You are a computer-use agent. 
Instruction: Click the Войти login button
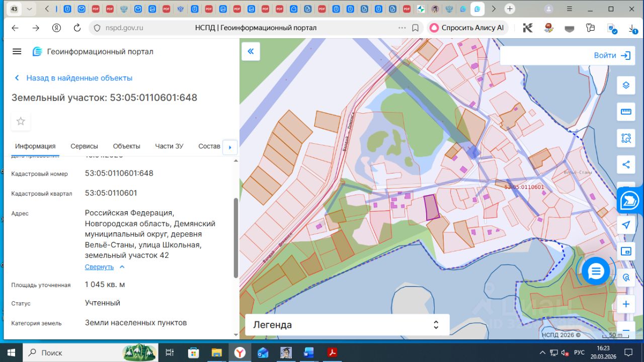pos(611,55)
